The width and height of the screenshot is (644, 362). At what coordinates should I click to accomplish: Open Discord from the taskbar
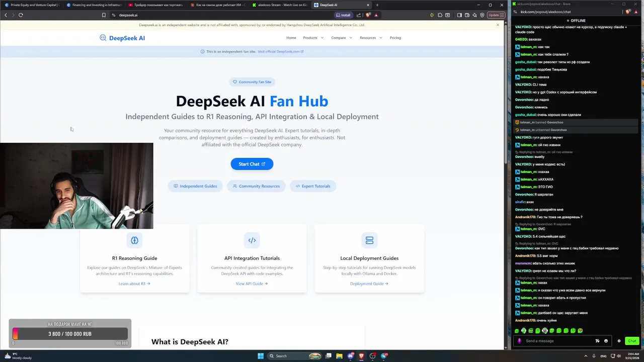pyautogui.click(x=351, y=356)
